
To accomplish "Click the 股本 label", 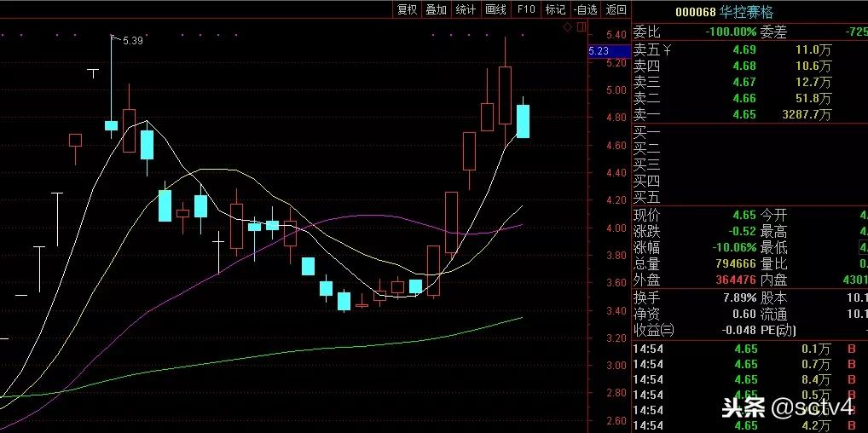I will tap(773, 297).
